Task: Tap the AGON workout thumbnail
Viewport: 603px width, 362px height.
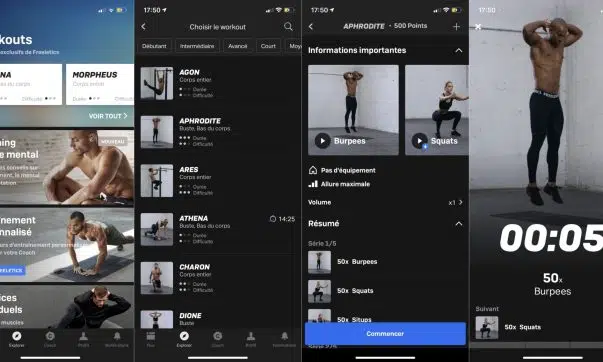Action: tap(157, 83)
